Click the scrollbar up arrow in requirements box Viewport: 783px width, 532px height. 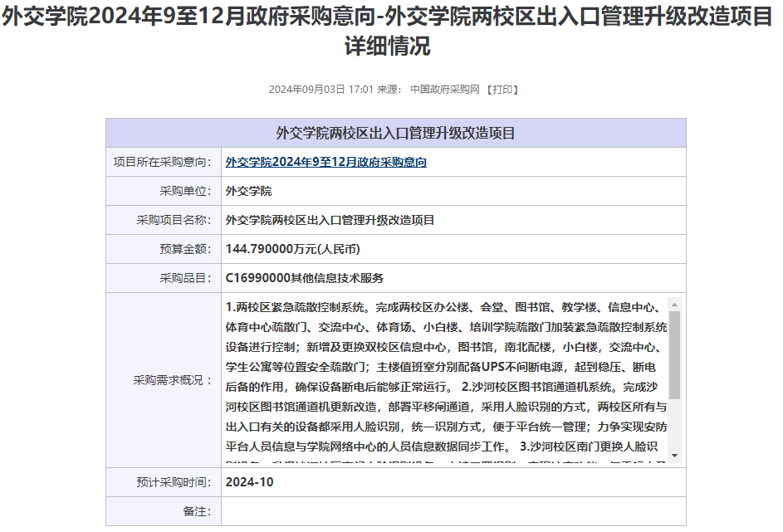[x=674, y=304]
